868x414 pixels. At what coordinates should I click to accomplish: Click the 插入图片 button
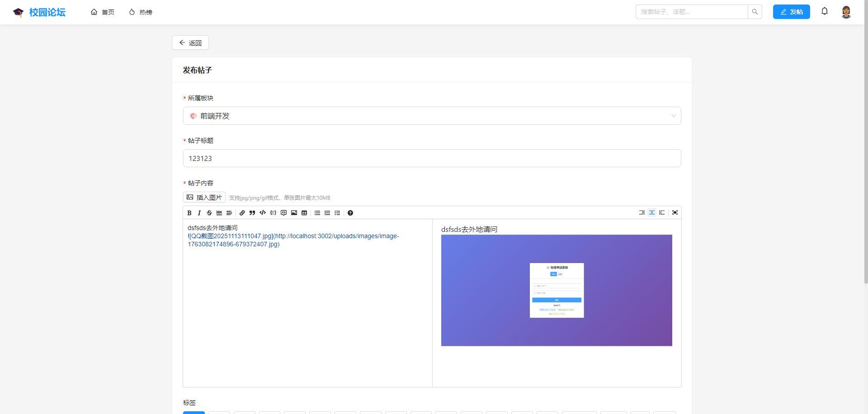(x=204, y=198)
